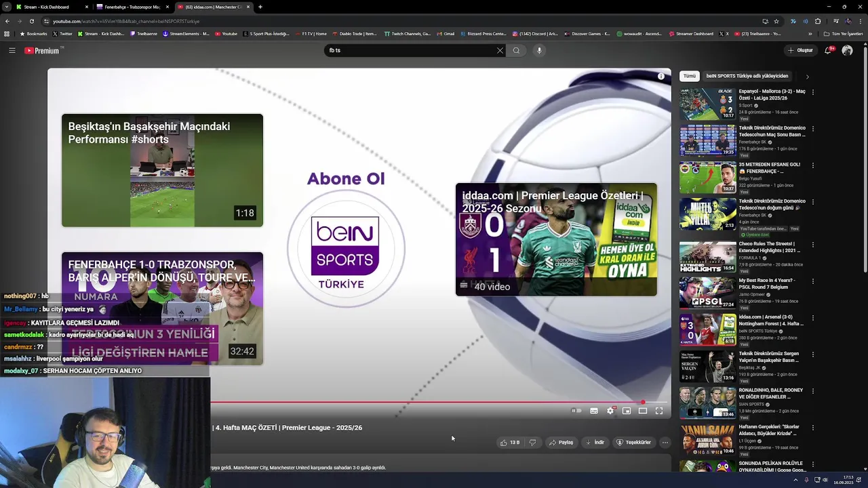The height and width of the screenshot is (488, 868).
Task: Click the address bar URL
Action: (x=126, y=21)
